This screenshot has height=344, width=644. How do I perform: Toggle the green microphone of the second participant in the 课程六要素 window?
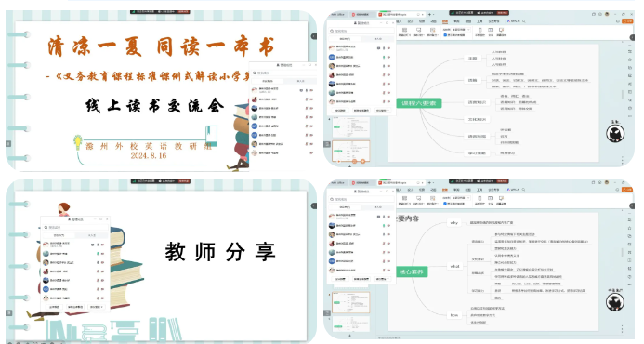pos(384,57)
